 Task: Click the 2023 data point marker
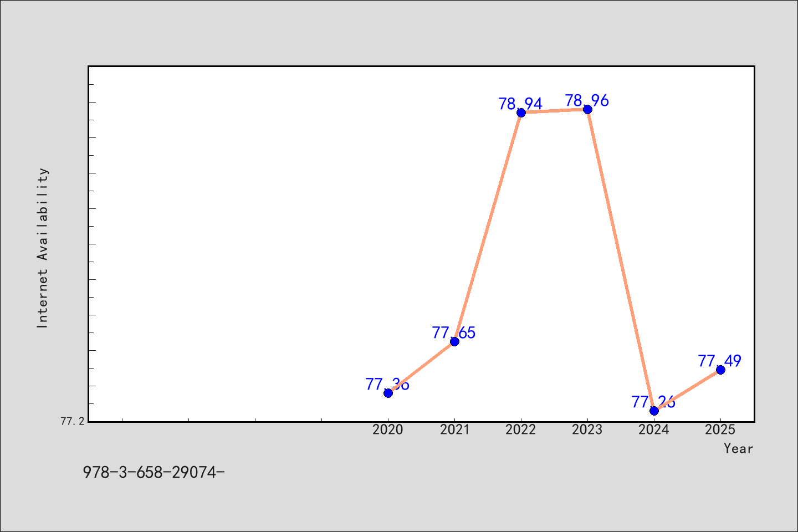point(587,109)
